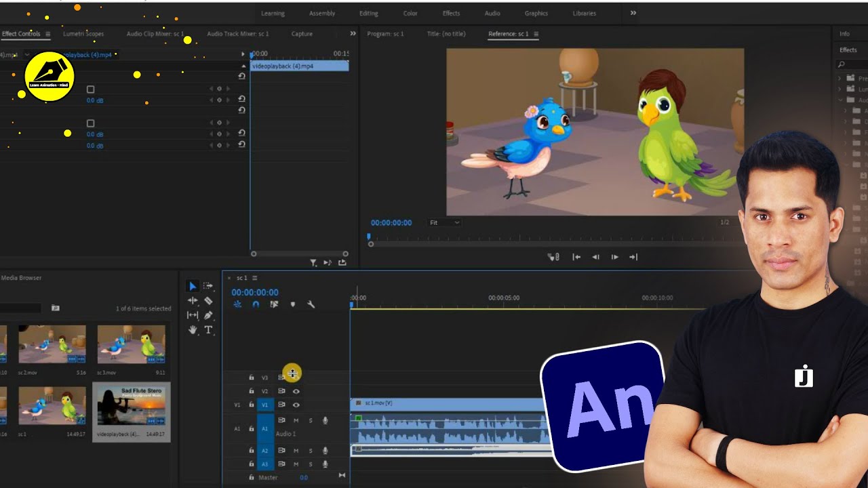Switch to the Program: sc 1 tab
This screenshot has height=488, width=868.
[x=385, y=34]
